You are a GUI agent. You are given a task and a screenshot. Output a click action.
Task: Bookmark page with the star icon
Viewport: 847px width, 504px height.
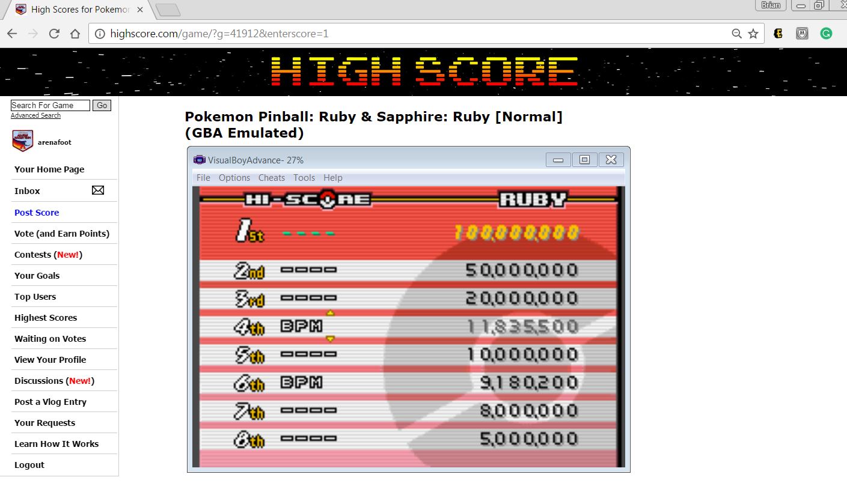(x=753, y=34)
